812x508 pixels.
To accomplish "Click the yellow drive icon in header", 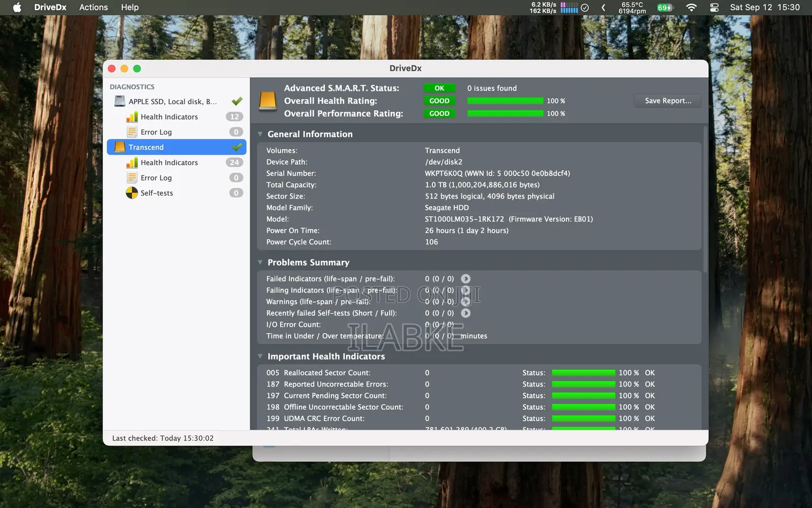I will point(268,101).
